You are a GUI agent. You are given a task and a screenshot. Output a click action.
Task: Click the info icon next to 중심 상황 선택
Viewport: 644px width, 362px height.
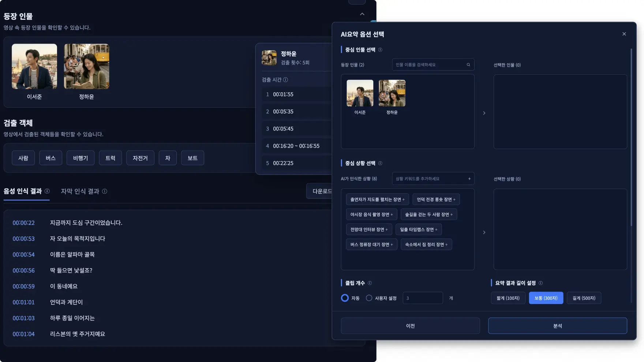click(x=380, y=163)
